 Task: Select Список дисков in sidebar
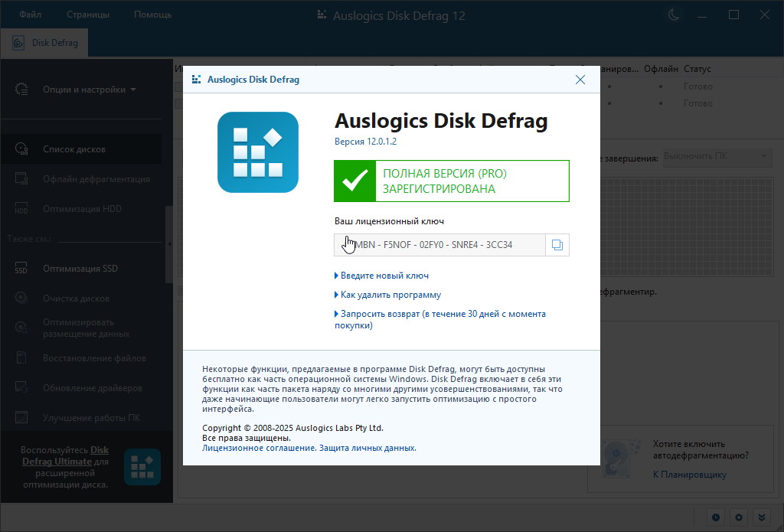point(81,149)
